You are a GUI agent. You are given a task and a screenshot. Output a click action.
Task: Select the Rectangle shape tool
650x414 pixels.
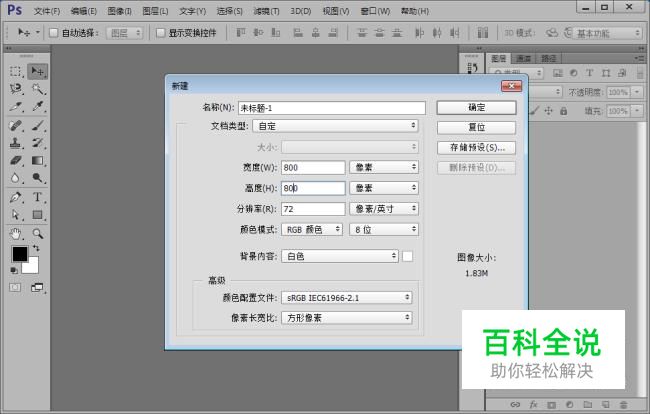pyautogui.click(x=37, y=215)
